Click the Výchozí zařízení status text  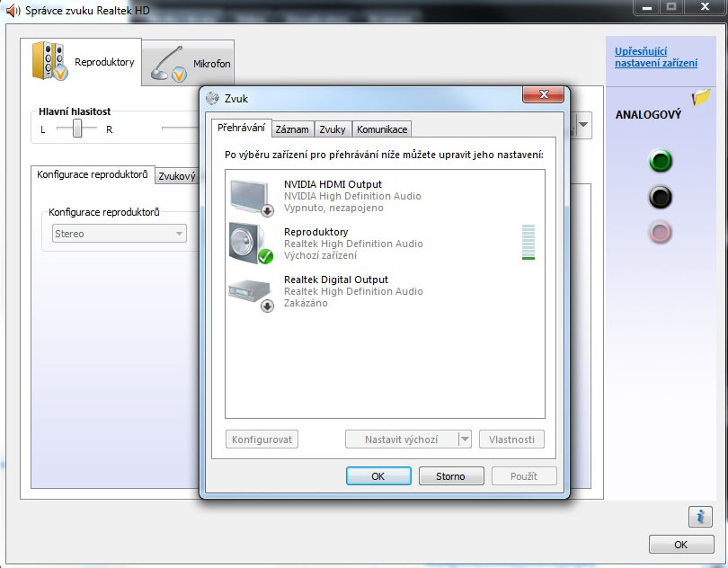pyautogui.click(x=320, y=255)
